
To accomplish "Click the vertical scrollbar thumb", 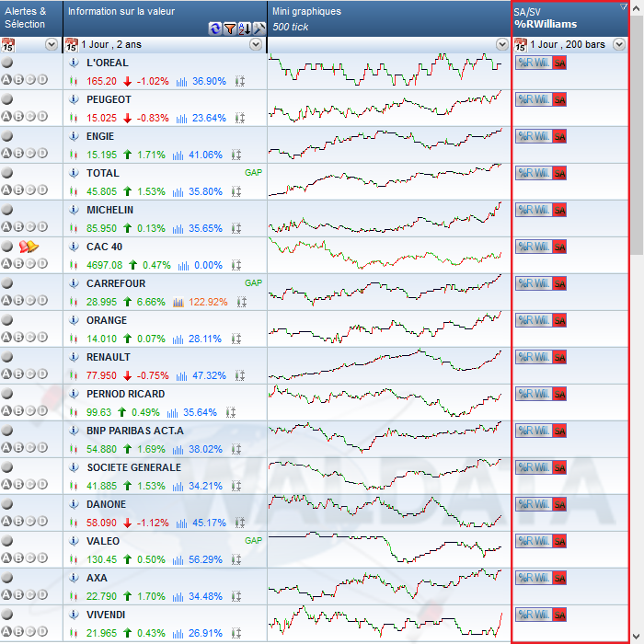I will coord(637,135).
